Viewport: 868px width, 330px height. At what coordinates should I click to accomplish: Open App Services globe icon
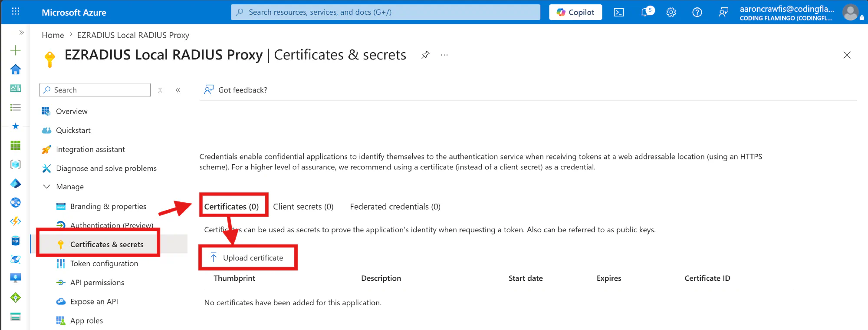[x=16, y=202]
